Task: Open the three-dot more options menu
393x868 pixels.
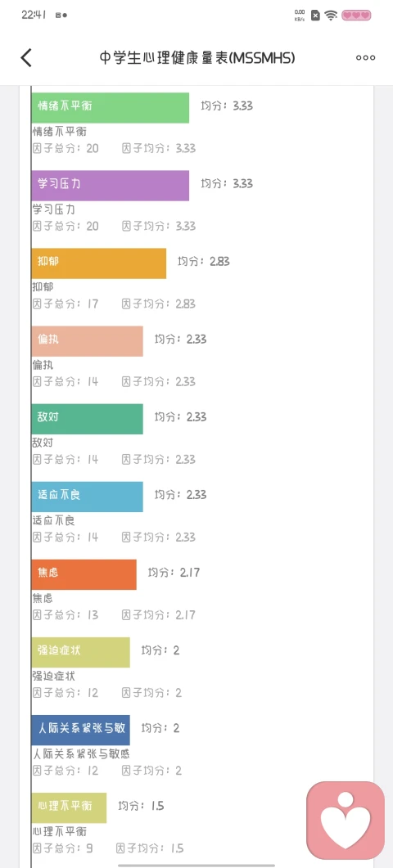Action: click(x=365, y=57)
